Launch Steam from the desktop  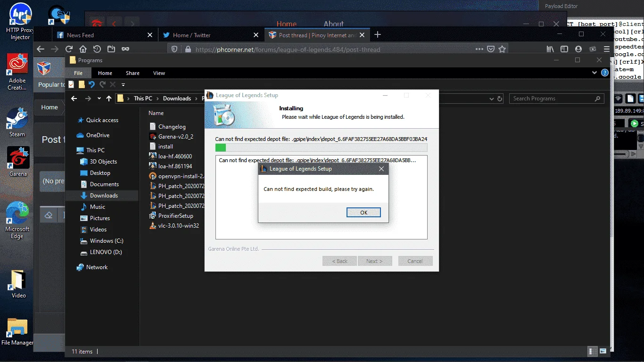[17, 121]
